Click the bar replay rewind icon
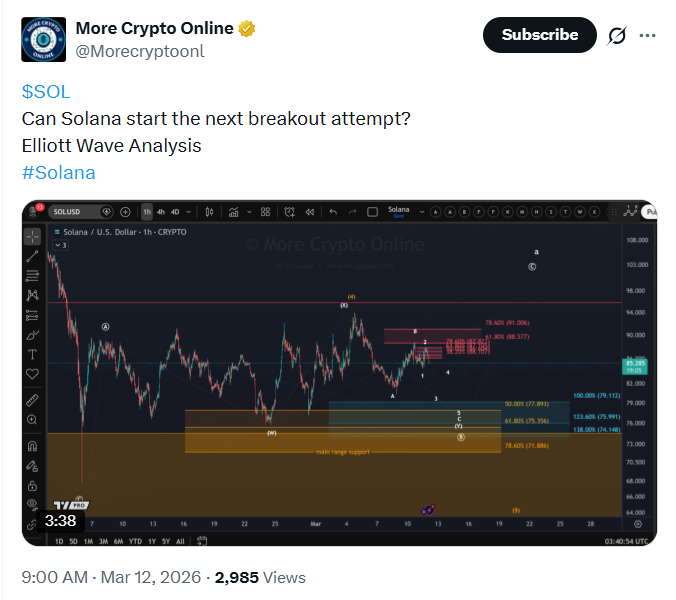 click(x=310, y=212)
